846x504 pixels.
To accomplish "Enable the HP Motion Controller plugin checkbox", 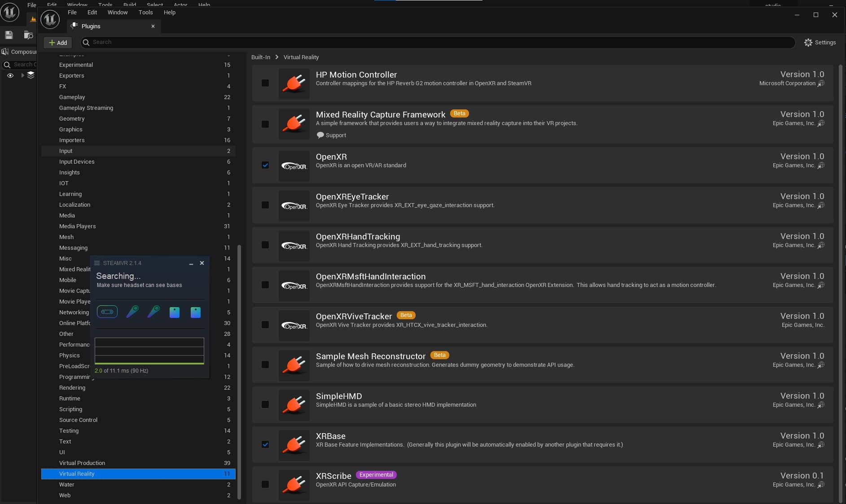I will tap(265, 83).
